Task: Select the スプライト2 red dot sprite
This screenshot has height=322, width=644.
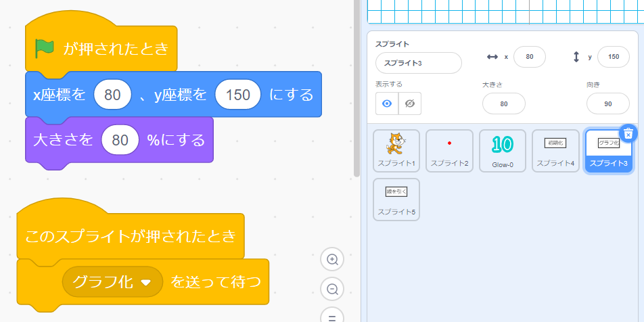Action: click(x=449, y=151)
